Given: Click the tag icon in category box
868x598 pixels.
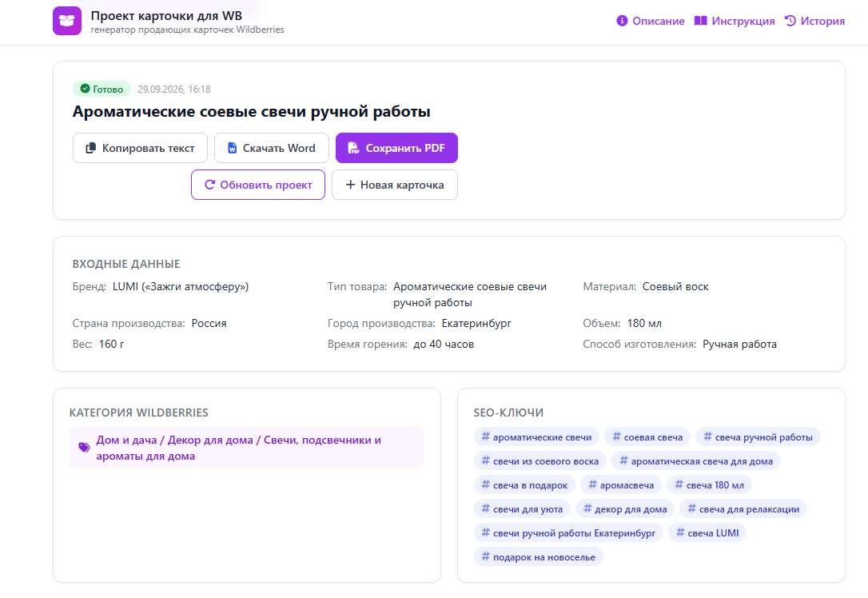Looking at the screenshot, I should coord(84,448).
